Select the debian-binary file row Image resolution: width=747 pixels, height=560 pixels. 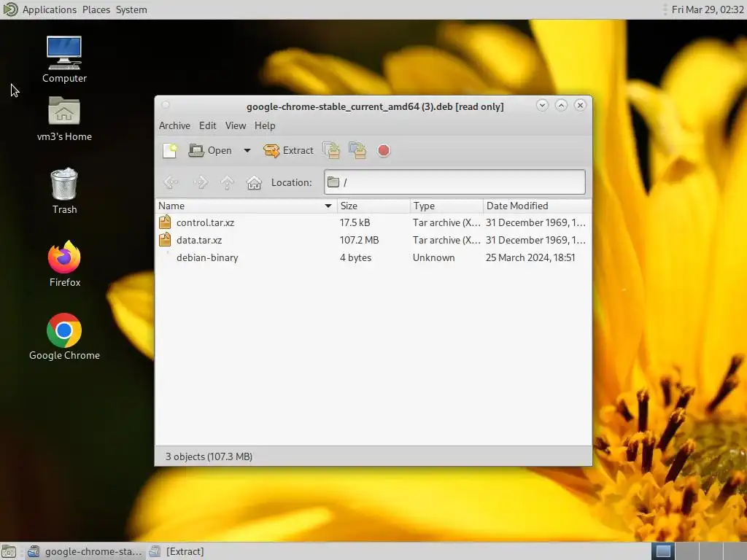[x=373, y=257]
